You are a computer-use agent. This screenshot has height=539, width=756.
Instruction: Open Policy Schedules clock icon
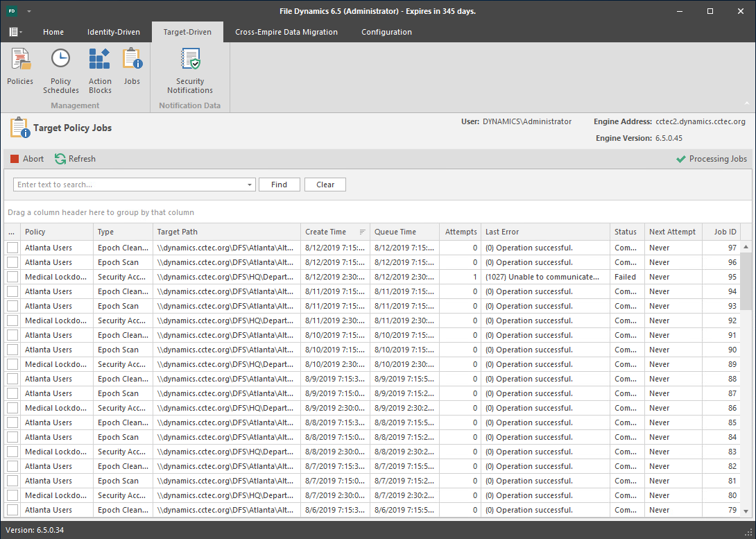coord(61,60)
